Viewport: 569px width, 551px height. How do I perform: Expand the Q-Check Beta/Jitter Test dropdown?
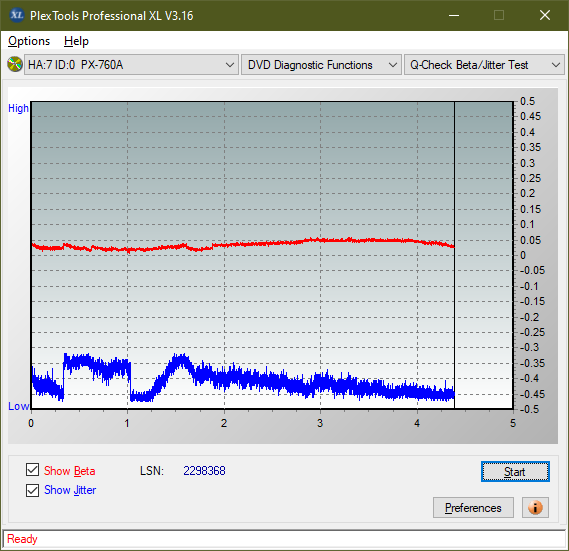click(x=484, y=65)
